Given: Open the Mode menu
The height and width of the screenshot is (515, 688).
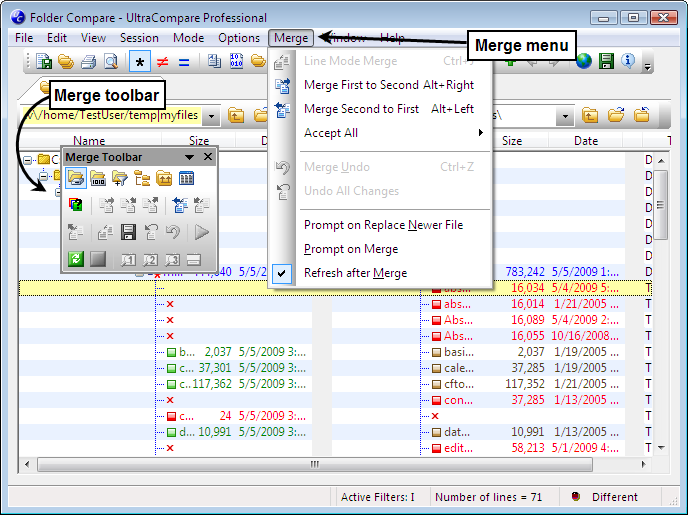Looking at the screenshot, I should tap(188, 38).
